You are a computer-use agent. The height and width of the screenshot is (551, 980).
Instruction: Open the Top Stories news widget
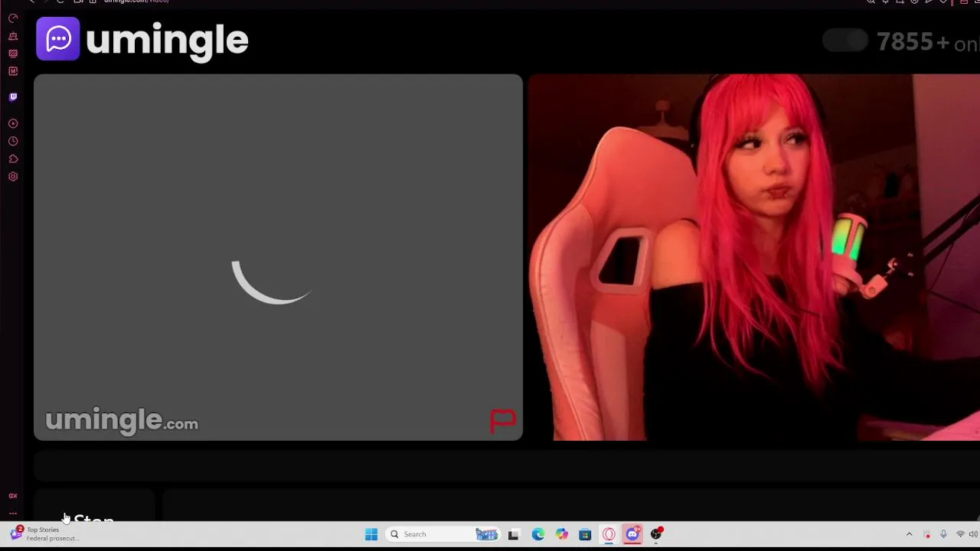[x=46, y=533]
